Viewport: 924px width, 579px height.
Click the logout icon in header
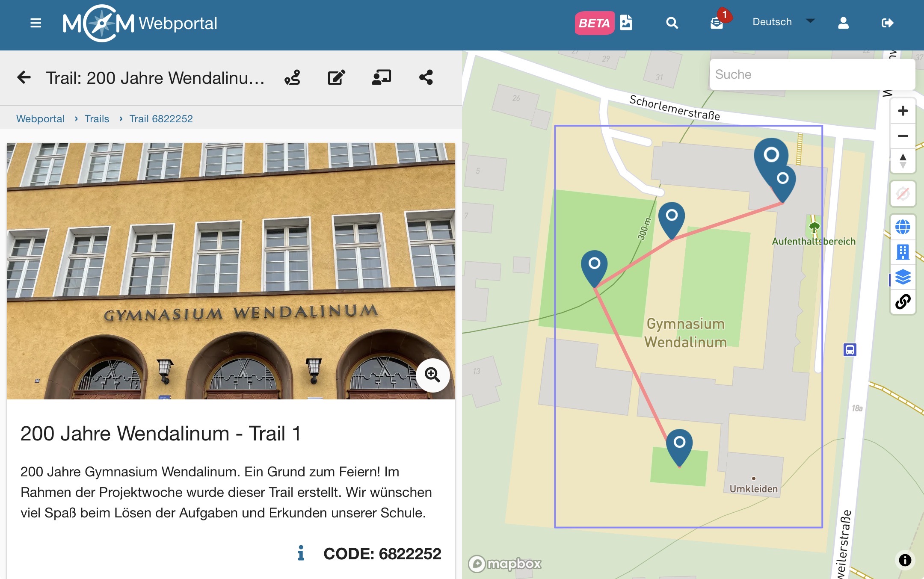point(888,23)
